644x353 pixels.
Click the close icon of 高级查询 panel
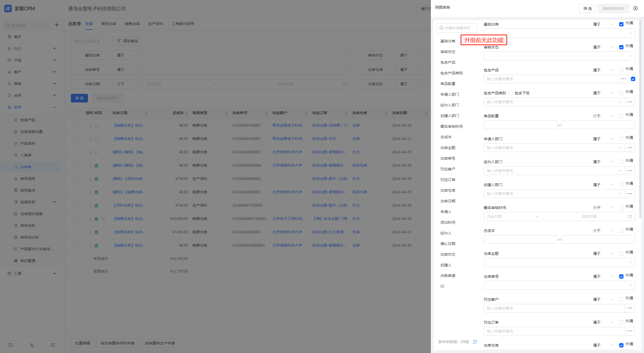point(635,8)
